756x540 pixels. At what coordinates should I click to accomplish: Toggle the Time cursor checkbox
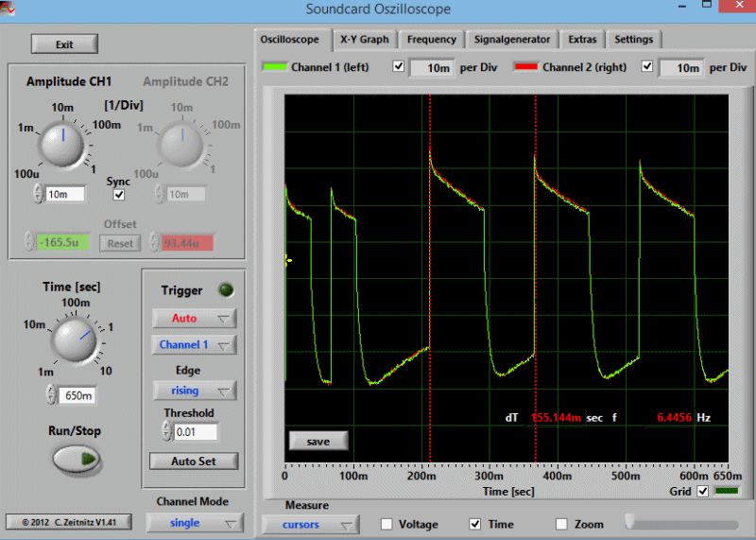tap(475, 524)
